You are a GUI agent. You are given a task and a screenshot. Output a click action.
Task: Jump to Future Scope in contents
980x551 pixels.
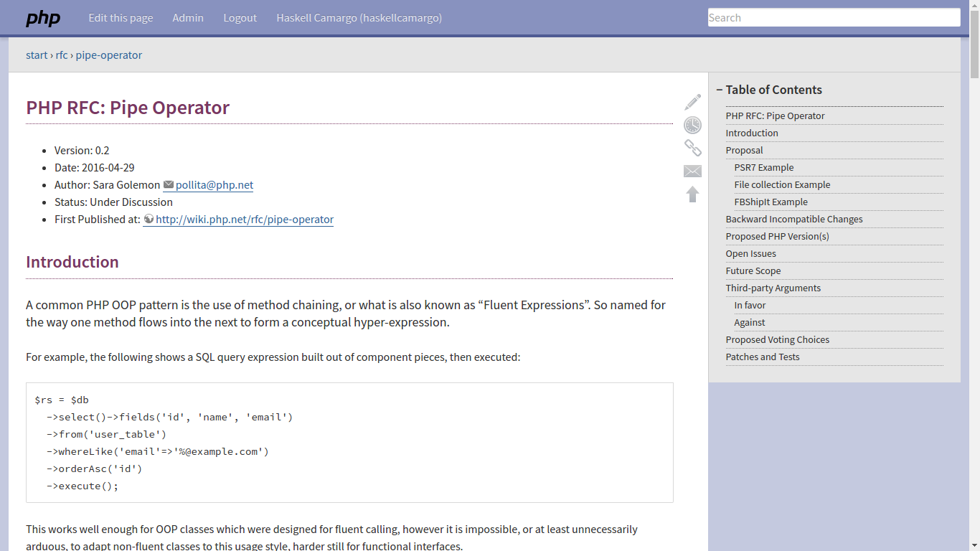pos(753,270)
